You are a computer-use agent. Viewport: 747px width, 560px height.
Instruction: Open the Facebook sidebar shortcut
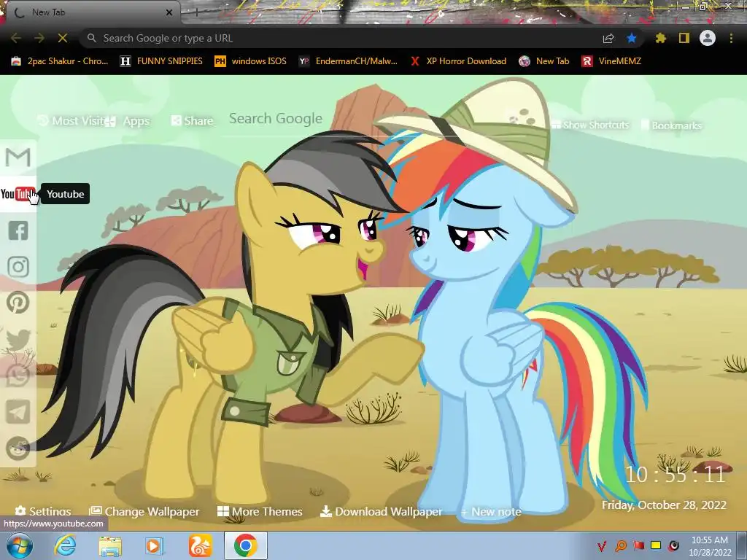(18, 230)
